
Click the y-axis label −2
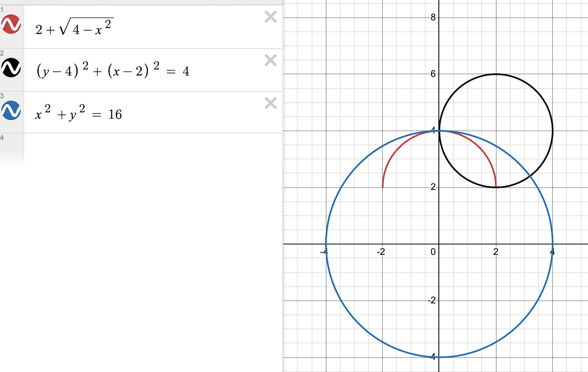coord(431,300)
